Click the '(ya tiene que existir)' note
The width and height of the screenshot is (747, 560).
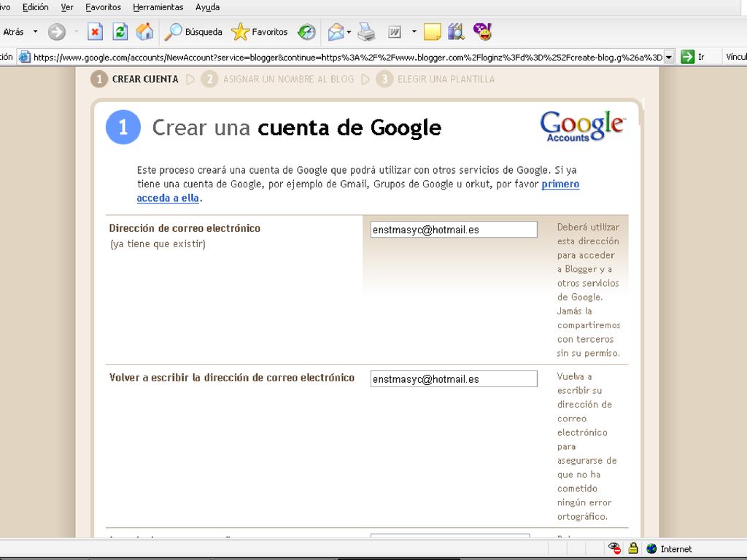[158, 244]
